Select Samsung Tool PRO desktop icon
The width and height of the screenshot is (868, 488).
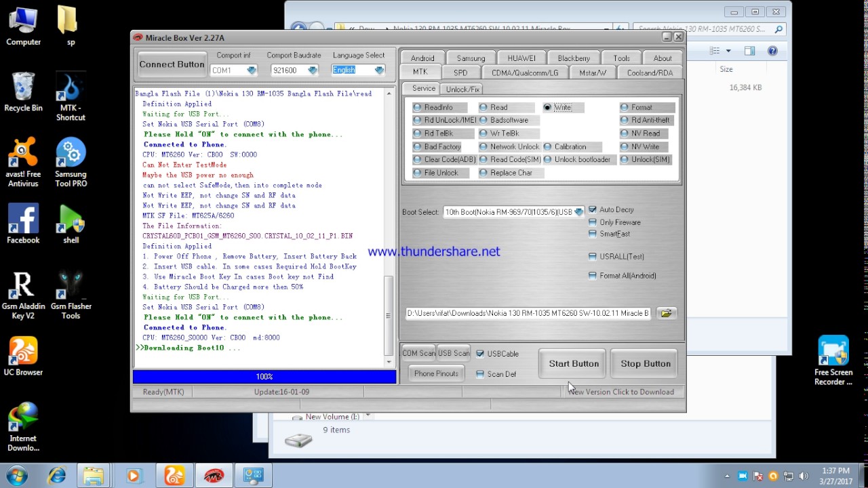point(71,163)
